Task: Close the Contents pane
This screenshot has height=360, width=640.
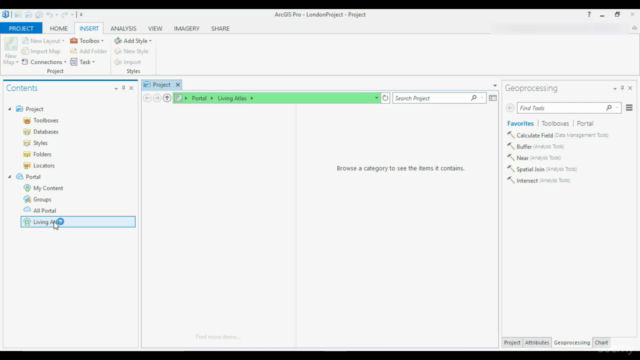Action: (131, 88)
